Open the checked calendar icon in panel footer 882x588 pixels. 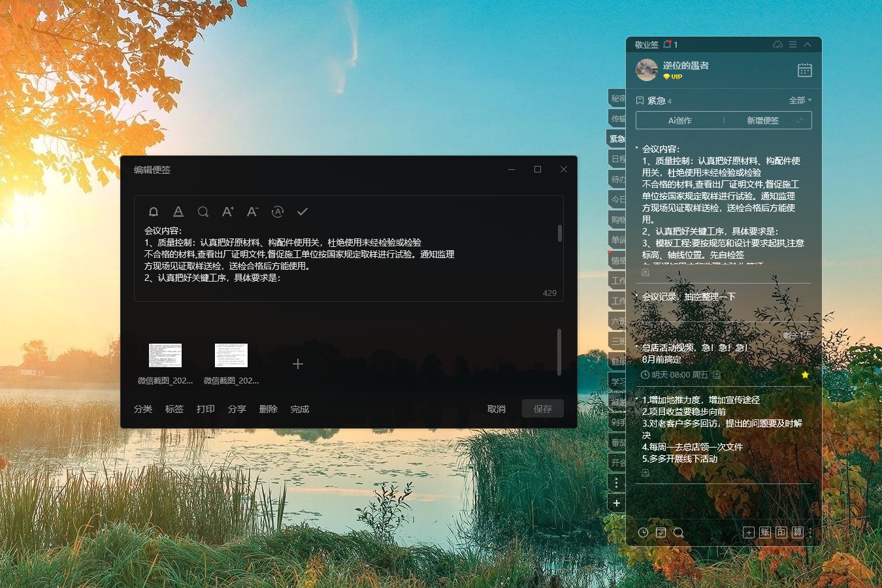[x=661, y=532]
